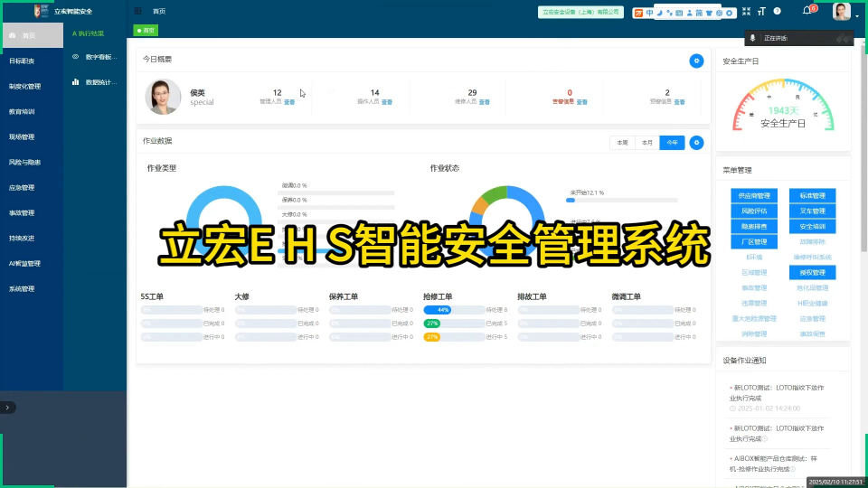The height and width of the screenshot is (488, 868).
Task: Open 应急管理 in the sidebar
Action: (x=22, y=188)
